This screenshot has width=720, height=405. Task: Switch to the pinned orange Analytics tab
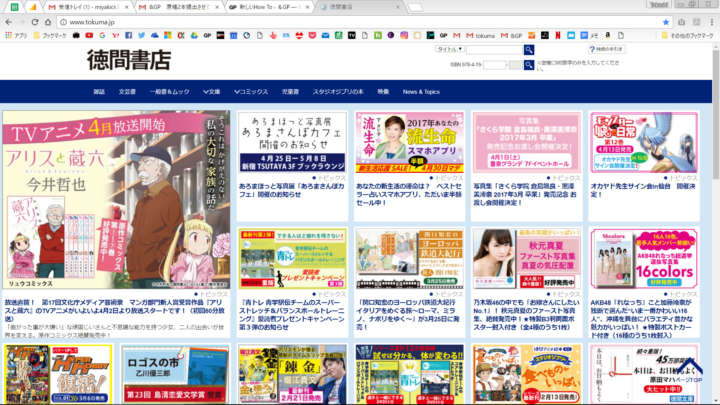pyautogui.click(x=33, y=7)
